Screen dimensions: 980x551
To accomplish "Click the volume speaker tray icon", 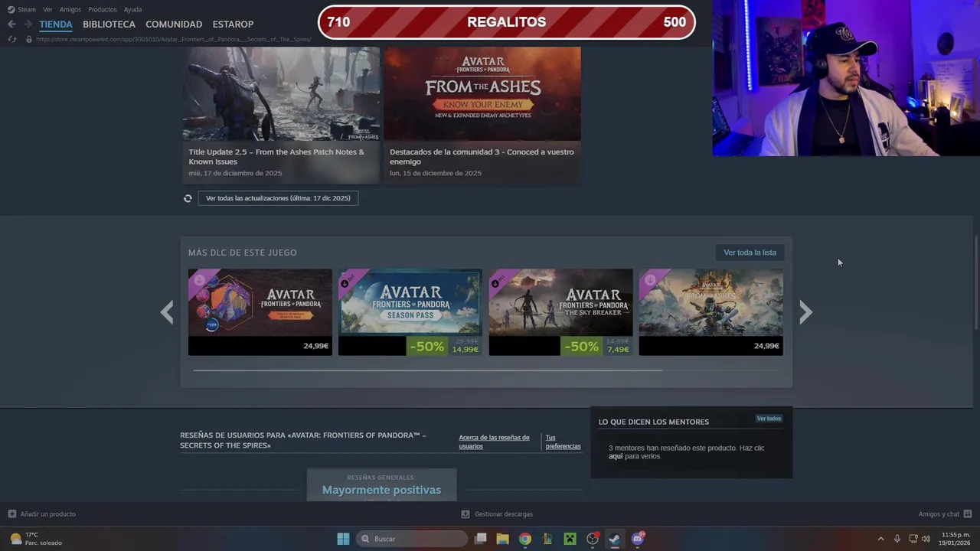I will [x=926, y=539].
